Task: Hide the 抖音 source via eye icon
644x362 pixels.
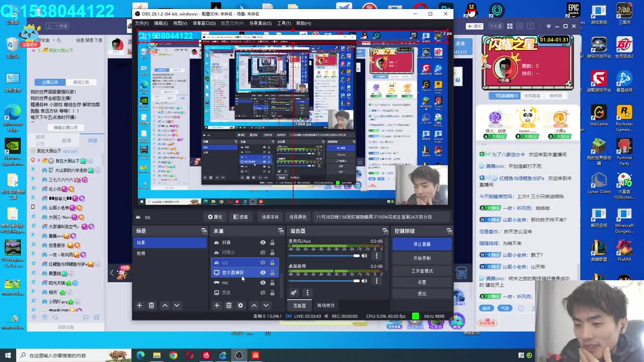Action: (263, 242)
